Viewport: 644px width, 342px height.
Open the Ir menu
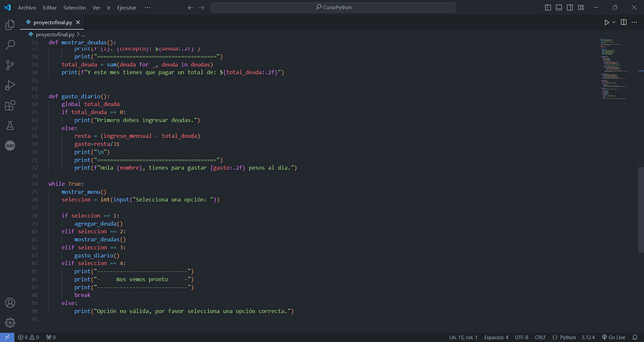[109, 7]
